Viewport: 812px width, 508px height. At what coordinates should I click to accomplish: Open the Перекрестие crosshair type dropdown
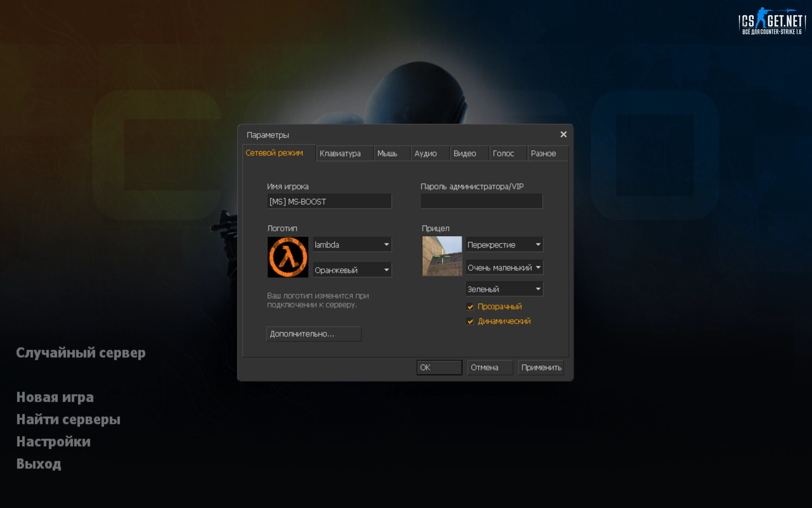(504, 245)
